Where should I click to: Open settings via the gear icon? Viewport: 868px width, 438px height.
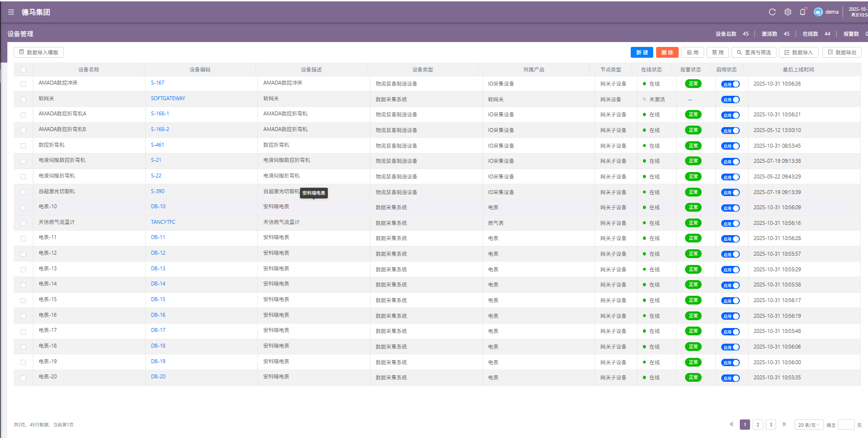click(788, 12)
